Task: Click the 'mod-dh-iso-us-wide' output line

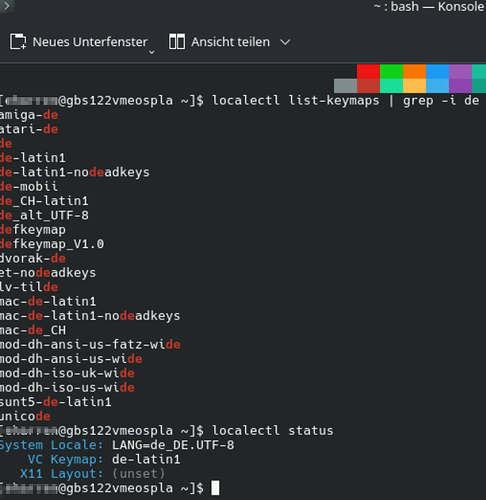Action: point(67,387)
